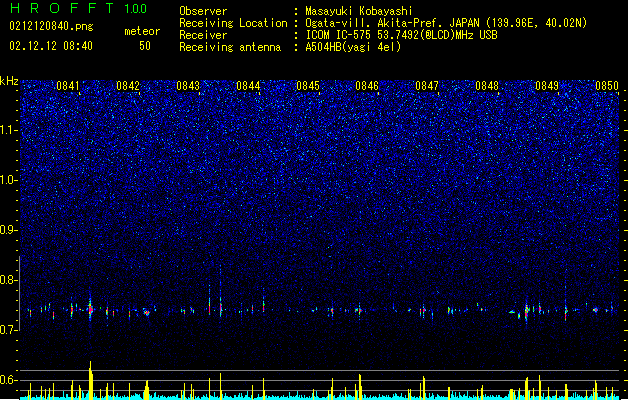Click the 0850 time marker

pos(607,85)
